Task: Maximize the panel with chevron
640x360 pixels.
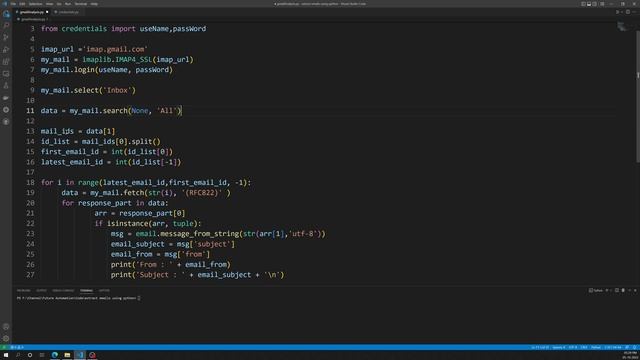Action: (629, 290)
